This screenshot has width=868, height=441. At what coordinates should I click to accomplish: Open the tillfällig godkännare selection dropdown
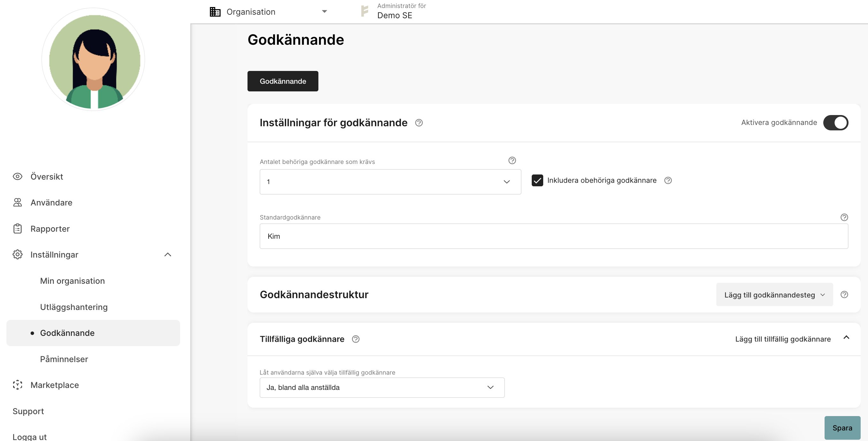click(x=382, y=387)
